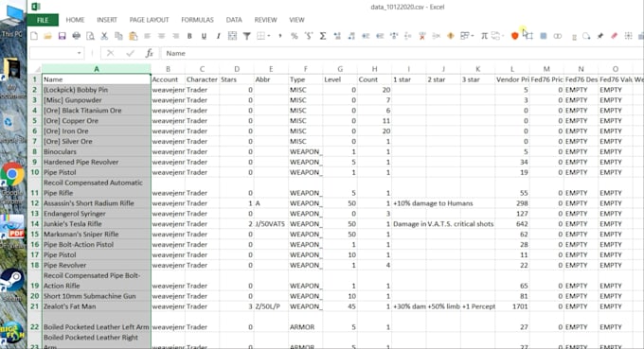
Task: Click the orange diamond icon
Action: pyautogui.click(x=451, y=36)
